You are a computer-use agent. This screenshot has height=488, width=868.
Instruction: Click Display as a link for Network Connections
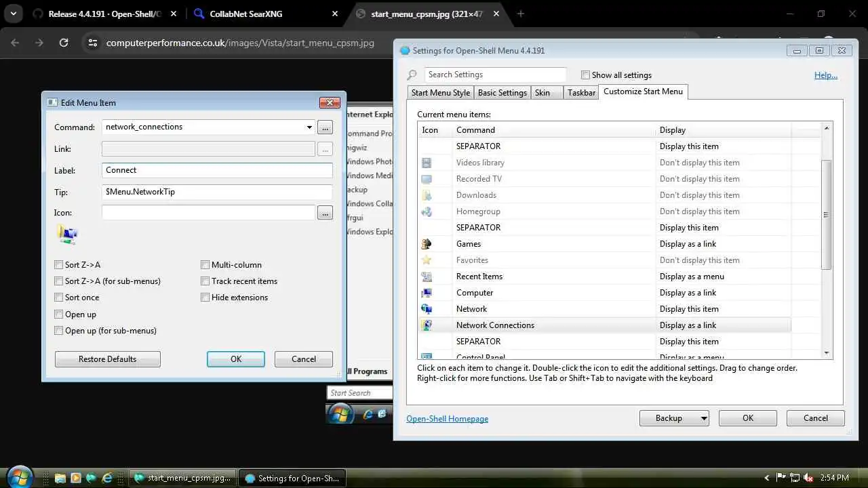pyautogui.click(x=688, y=325)
